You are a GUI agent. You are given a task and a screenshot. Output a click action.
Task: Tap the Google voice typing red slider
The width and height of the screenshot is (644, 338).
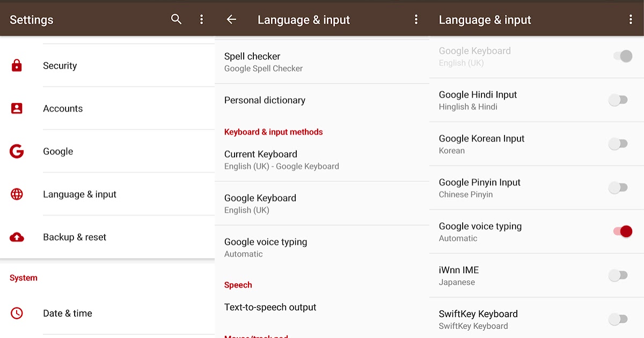(x=621, y=231)
